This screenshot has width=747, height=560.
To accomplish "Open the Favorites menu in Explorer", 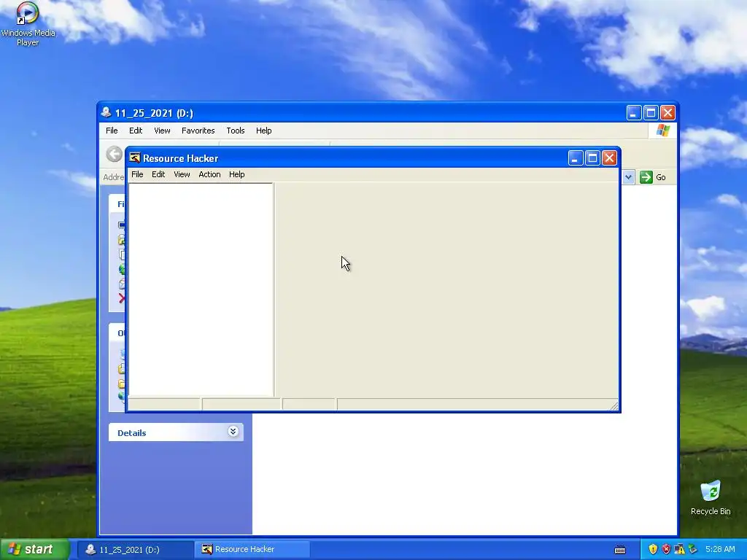I will coord(198,131).
